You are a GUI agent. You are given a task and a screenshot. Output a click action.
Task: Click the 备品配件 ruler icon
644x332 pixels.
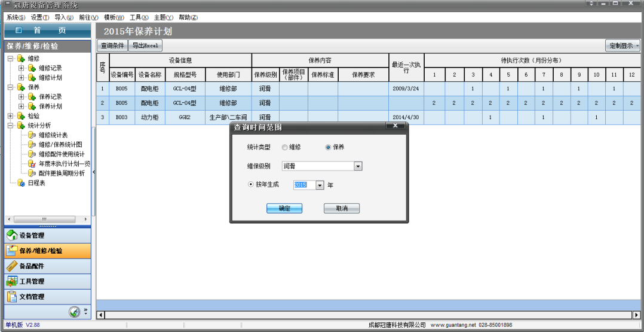[11, 266]
